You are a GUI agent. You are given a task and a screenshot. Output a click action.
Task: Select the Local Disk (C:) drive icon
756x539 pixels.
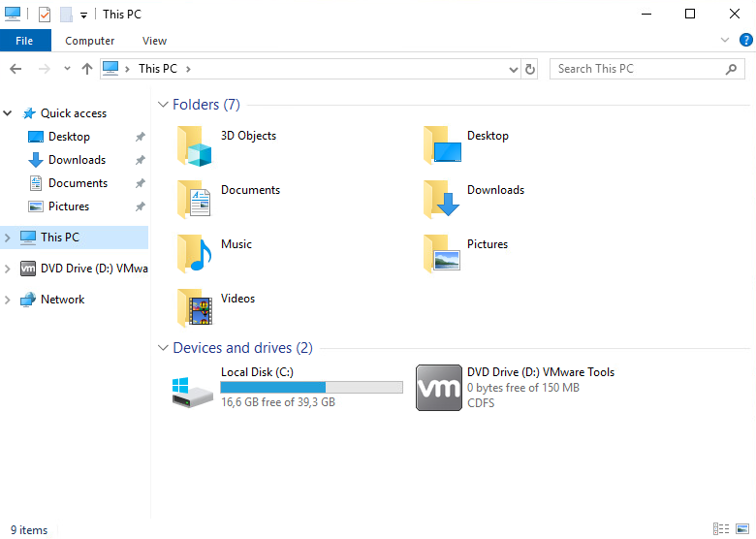(x=192, y=392)
